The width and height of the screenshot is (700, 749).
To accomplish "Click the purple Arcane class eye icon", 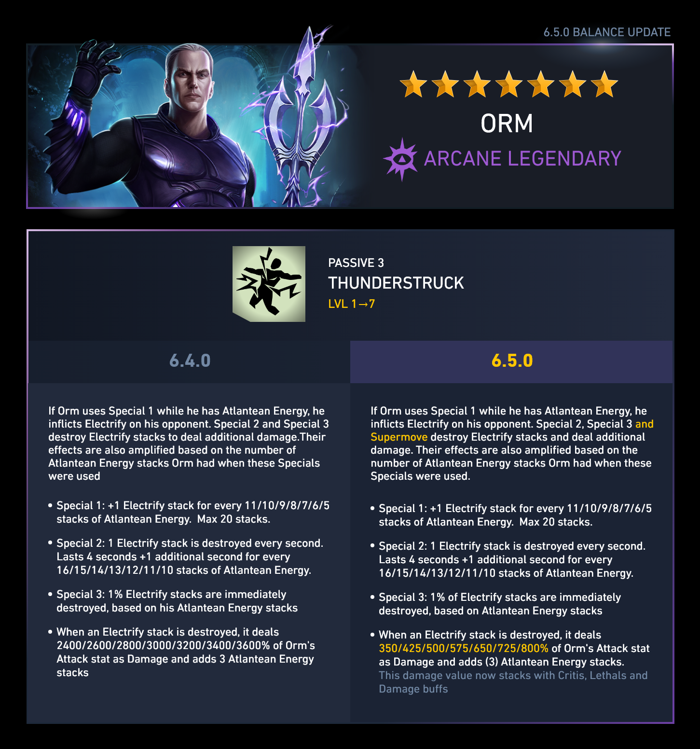I will click(x=401, y=159).
